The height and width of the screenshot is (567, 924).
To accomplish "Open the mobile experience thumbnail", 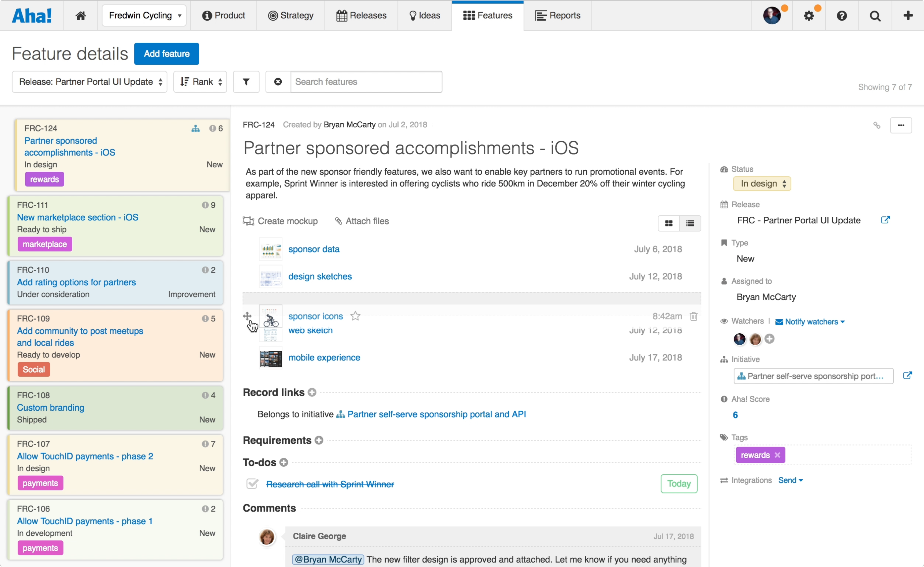I will tap(270, 358).
